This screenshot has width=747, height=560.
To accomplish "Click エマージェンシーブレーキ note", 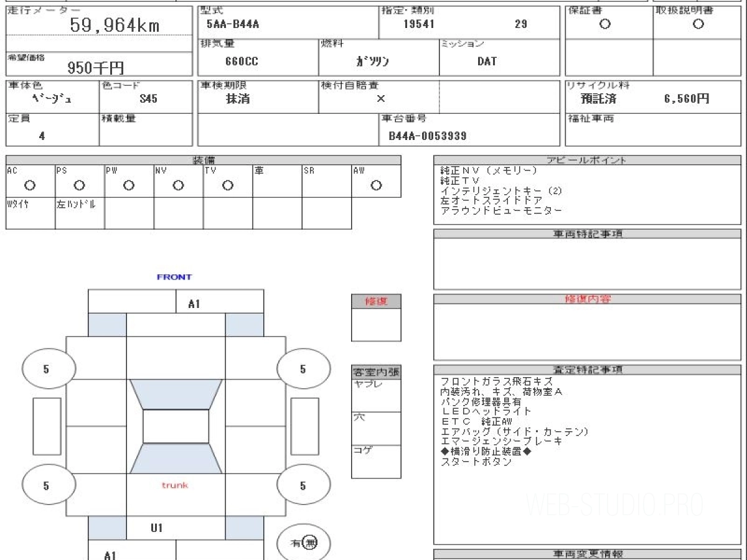I will pos(501,442).
